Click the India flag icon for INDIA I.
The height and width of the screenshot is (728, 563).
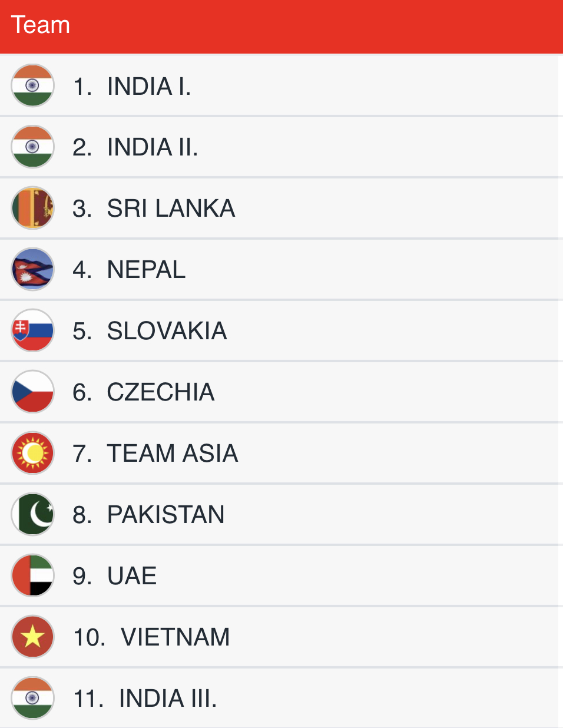tap(33, 85)
